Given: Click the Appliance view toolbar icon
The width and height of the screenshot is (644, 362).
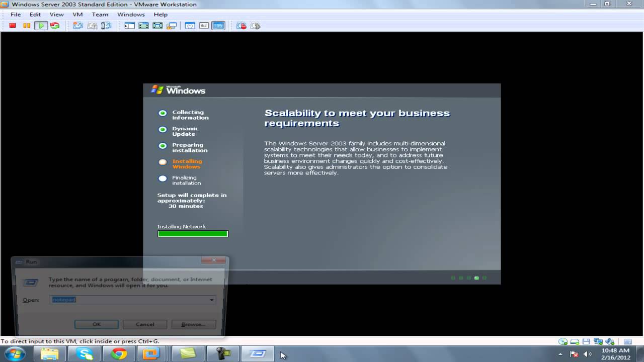Looking at the screenshot, I should 204,26.
